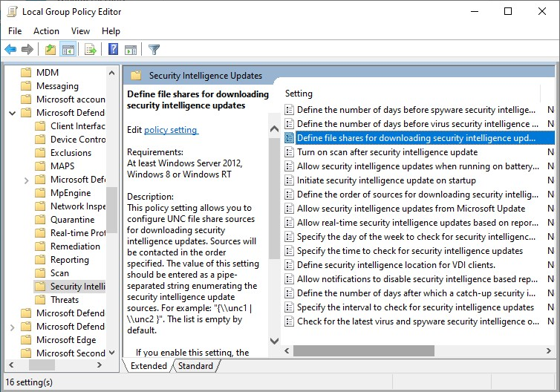Viewport: 560px width, 392px height.
Task: Select 'Define file shares for downloading' setting row
Action: point(420,138)
